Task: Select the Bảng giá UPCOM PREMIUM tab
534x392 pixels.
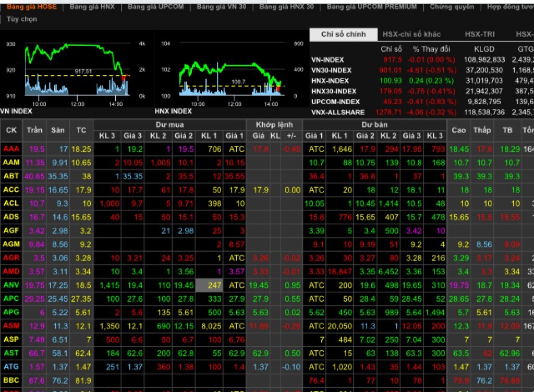Action: [371, 7]
